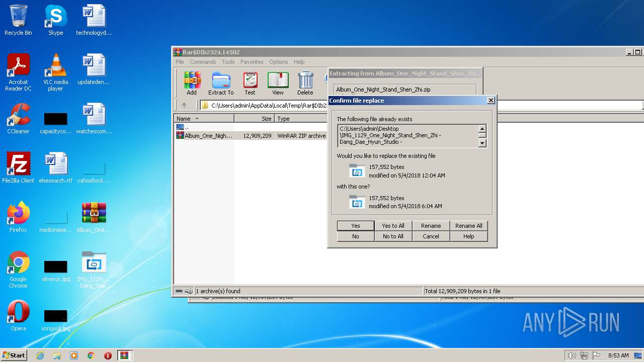The image size is (644, 362).
Task: Sort file list by Type column
Action: 300,119
